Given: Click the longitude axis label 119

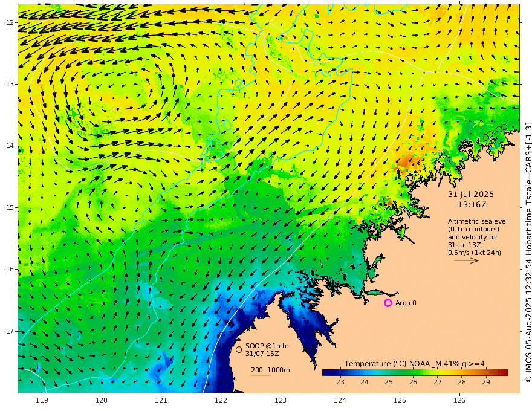Looking at the screenshot, I should click(42, 400).
